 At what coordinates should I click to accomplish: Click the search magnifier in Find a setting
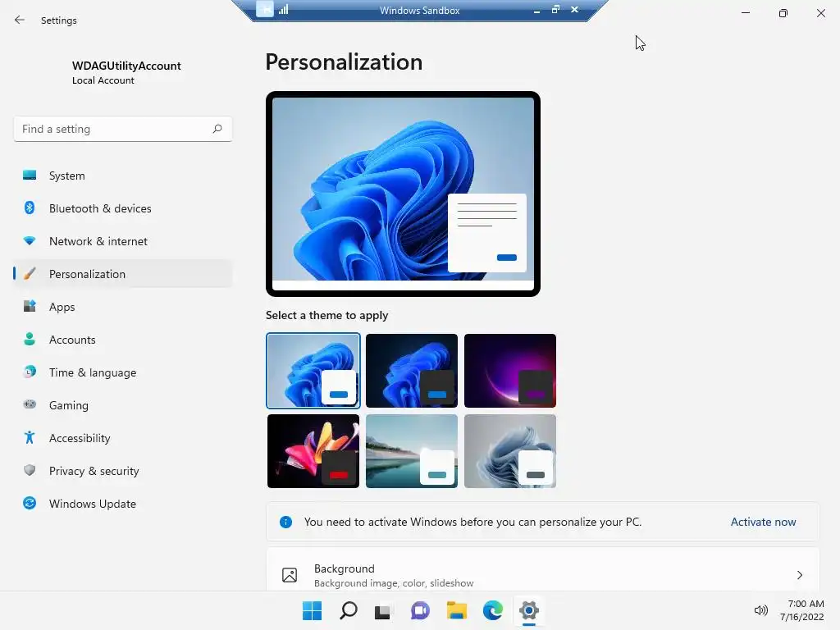(x=217, y=129)
